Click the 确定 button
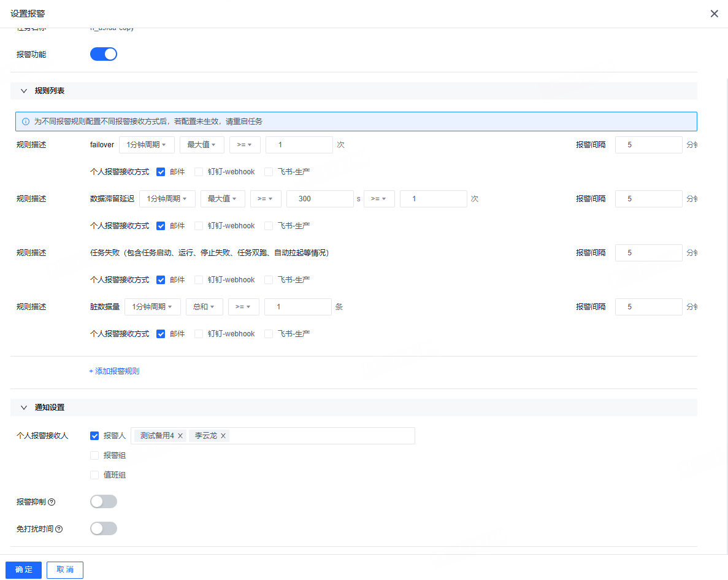 tap(24, 570)
